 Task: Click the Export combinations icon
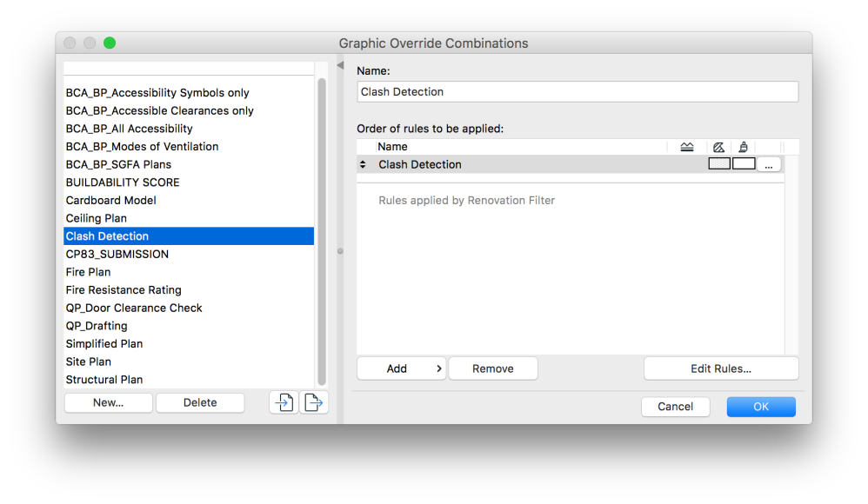pos(314,402)
